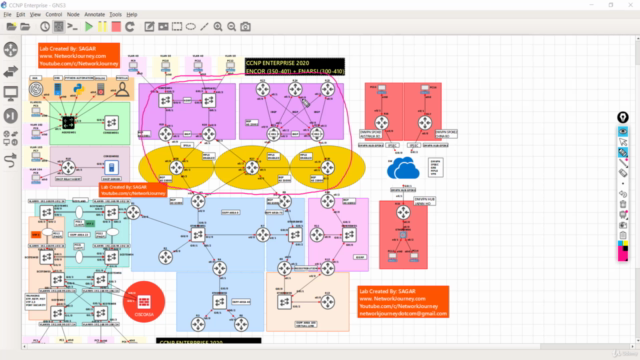Clear all ink with trash icon
Viewport: 640px width, 360px height.
622,204
